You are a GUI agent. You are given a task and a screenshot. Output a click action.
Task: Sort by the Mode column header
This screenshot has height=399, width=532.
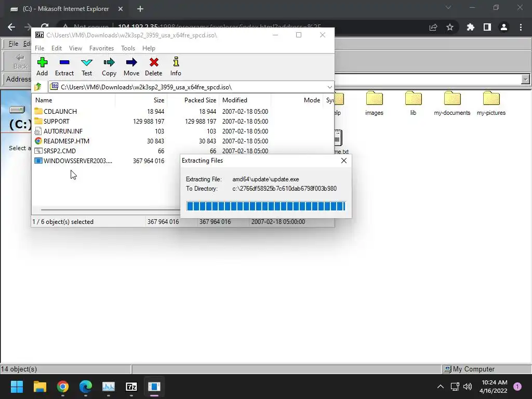297,100
